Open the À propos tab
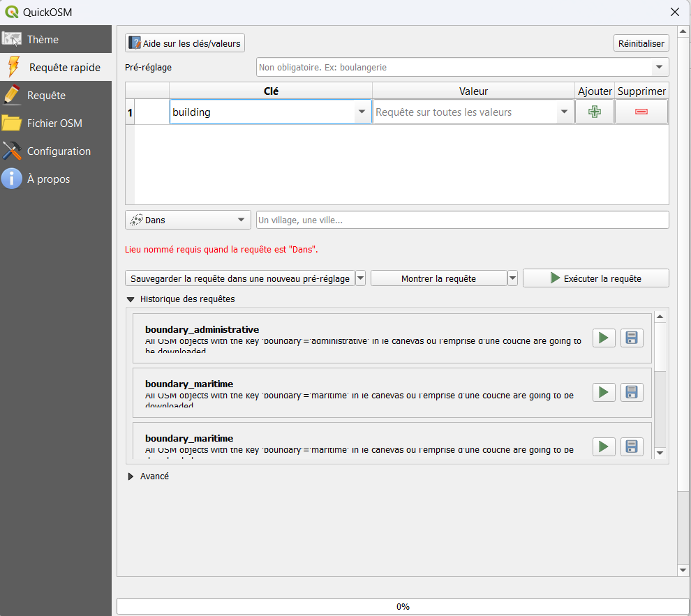This screenshot has height=616, width=691. coord(56,179)
